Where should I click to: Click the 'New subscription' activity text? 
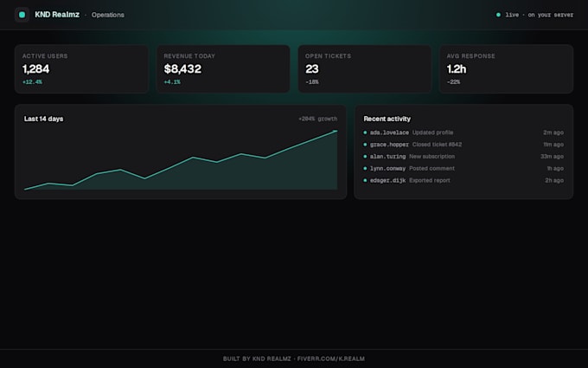coord(432,157)
